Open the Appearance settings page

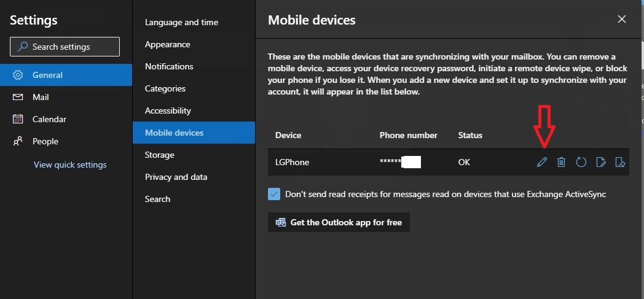point(194,44)
